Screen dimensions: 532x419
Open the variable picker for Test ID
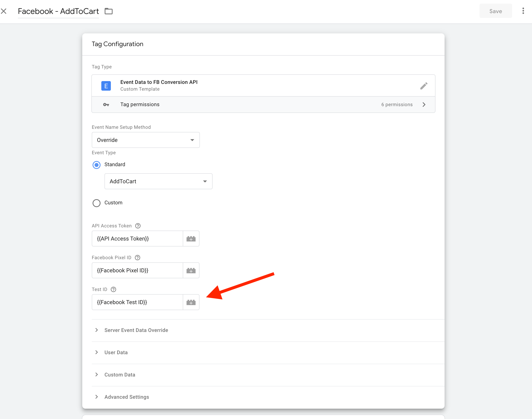(x=191, y=302)
